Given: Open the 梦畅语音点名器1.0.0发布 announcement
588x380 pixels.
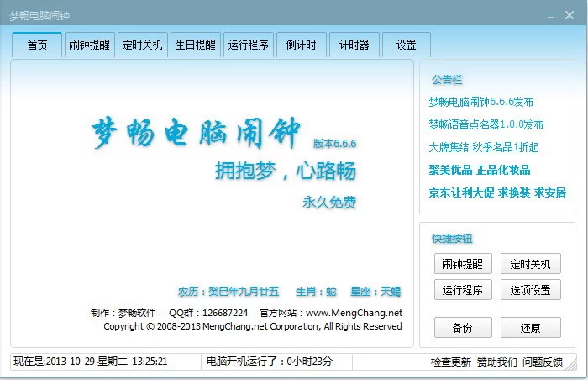Looking at the screenshot, I should (x=486, y=124).
